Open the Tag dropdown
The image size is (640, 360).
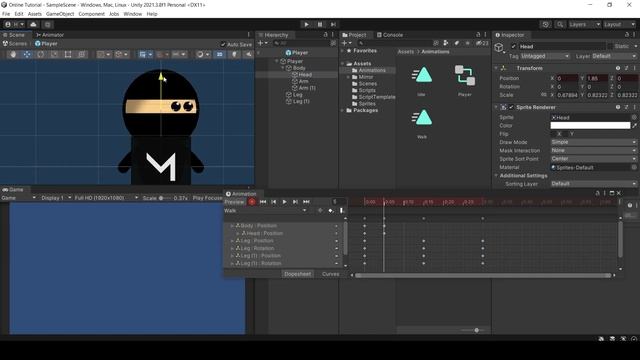[x=545, y=56]
